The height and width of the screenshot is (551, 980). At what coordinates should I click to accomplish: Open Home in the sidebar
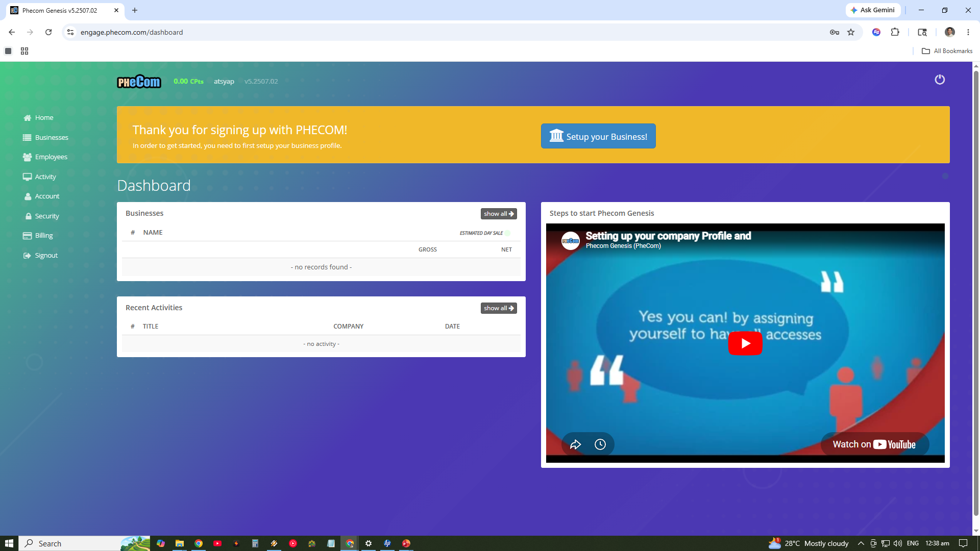click(38, 118)
